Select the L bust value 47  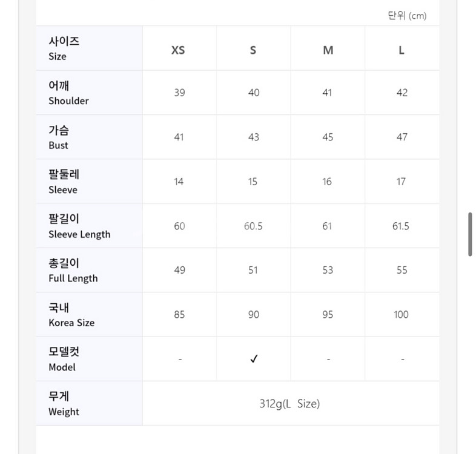[x=402, y=137]
